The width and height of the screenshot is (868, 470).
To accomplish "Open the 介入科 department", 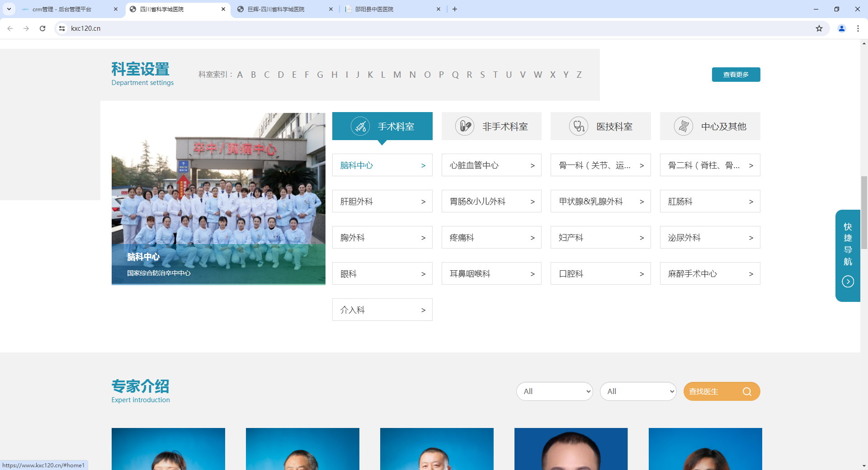I will pos(382,310).
